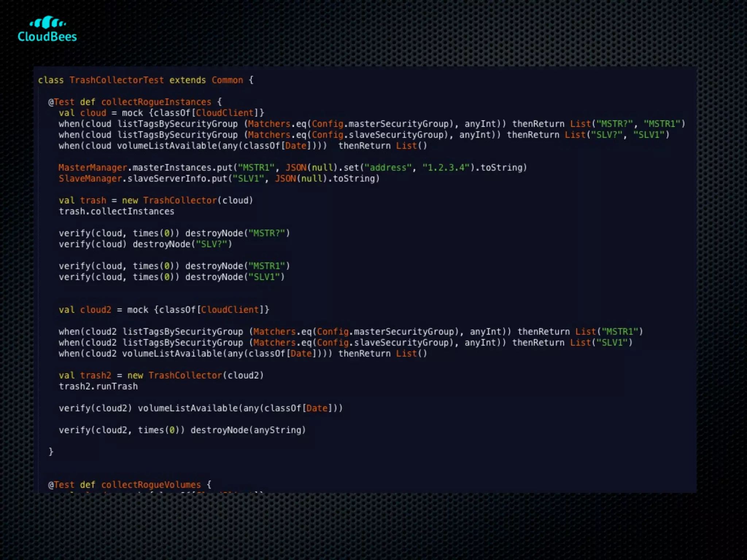Click the Common superclass name
This screenshot has height=560, width=747.
(227, 80)
